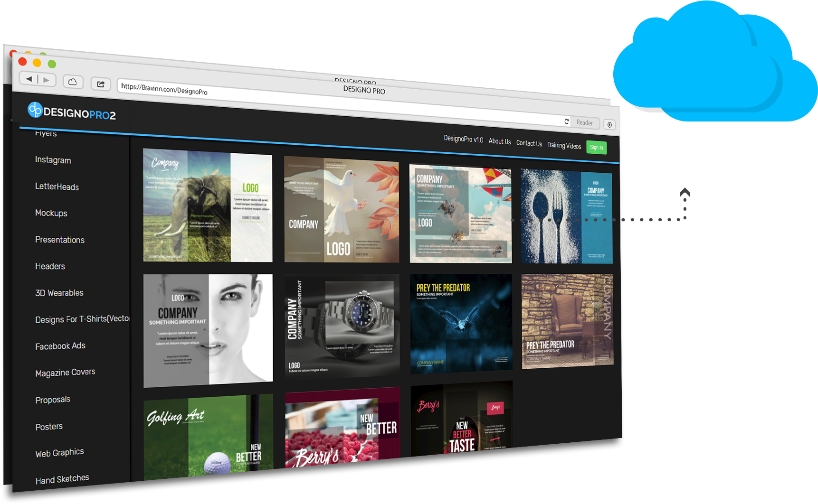Click the browser forward arrow
The image size is (818, 504).
pos(47,80)
